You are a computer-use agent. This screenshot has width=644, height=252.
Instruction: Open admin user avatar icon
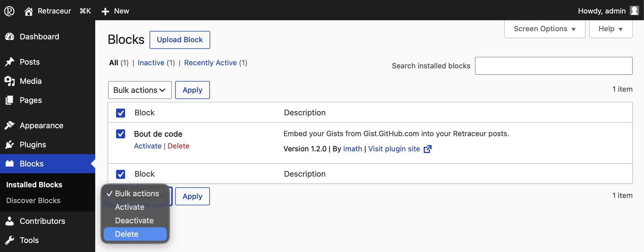click(x=634, y=11)
